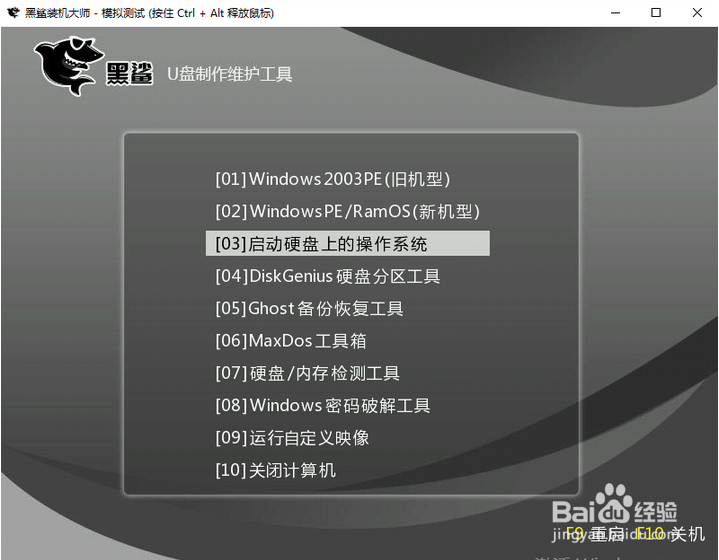The image size is (719, 560).
Task: Click the title bar shark app icon
Action: 13,13
